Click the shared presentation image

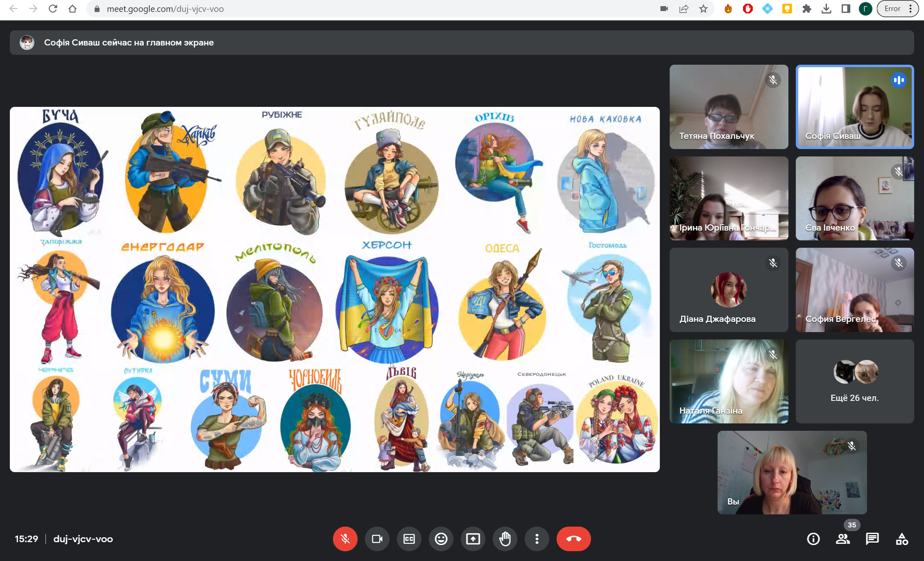(335, 290)
